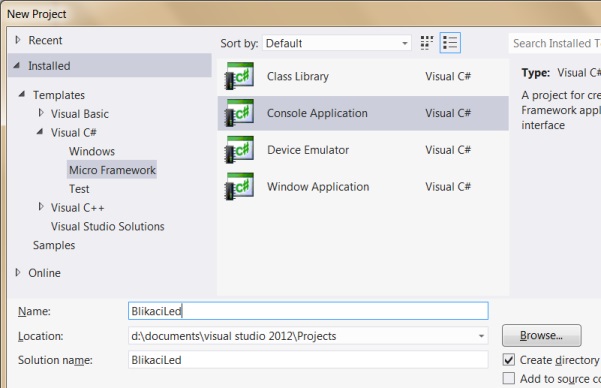Collapse the Installed section
The height and width of the screenshot is (388, 601).
coord(17,66)
